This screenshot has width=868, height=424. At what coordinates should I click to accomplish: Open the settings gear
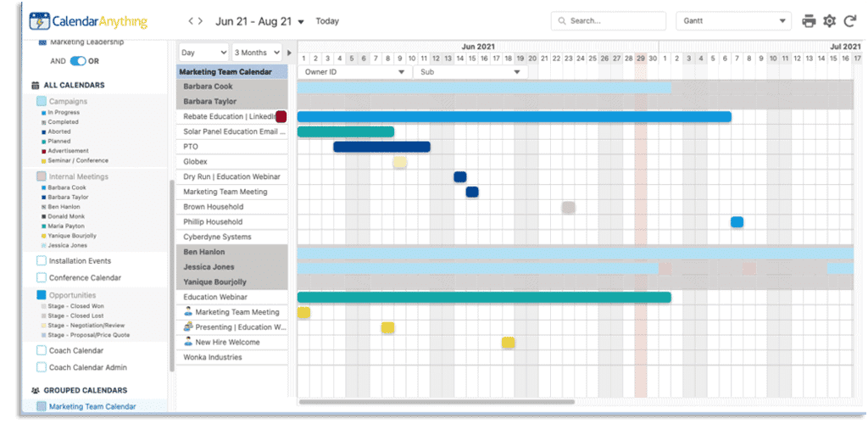point(829,21)
